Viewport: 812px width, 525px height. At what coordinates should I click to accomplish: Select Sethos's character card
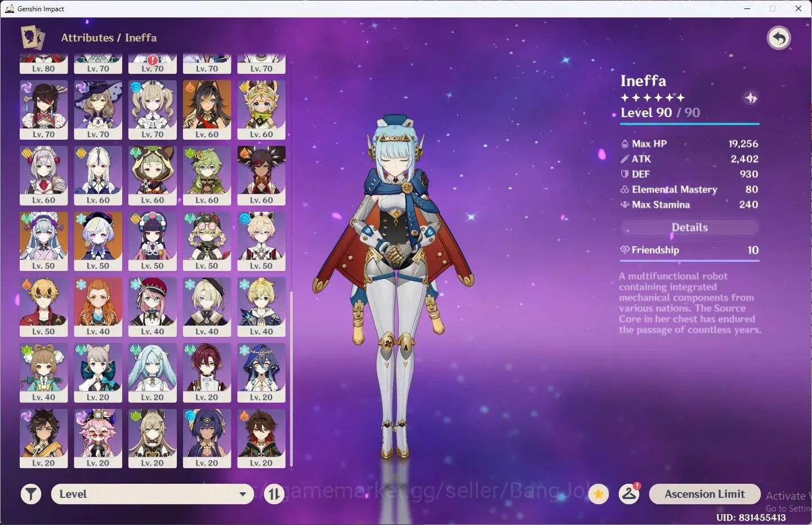44,439
